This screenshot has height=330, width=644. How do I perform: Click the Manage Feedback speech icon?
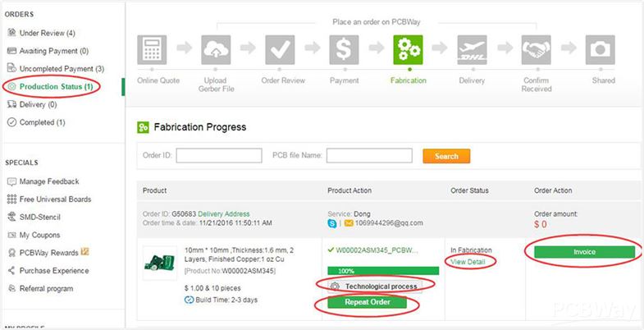click(12, 181)
